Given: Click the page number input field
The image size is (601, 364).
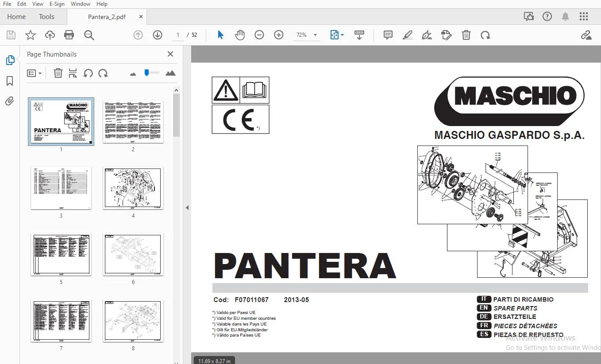Looking at the screenshot, I should coord(177,35).
